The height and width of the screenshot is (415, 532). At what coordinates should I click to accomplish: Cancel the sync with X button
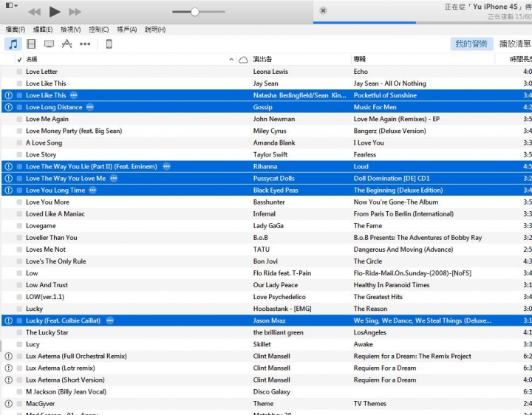tap(324, 10)
